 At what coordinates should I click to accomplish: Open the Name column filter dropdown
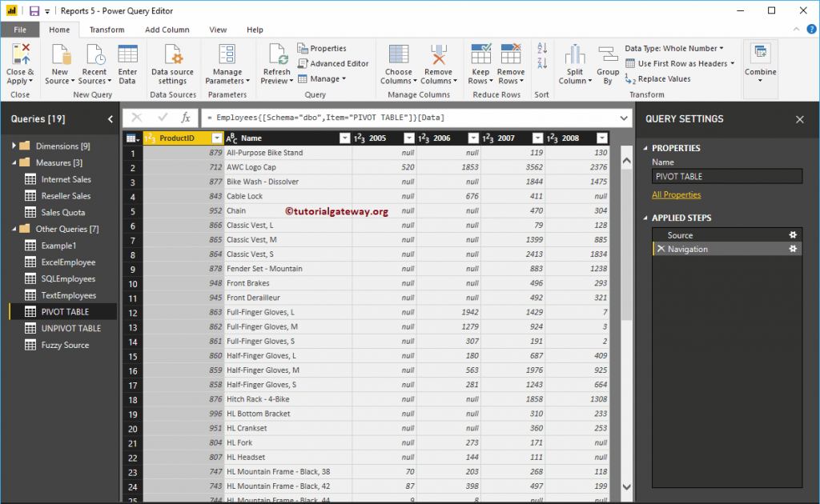tap(344, 138)
